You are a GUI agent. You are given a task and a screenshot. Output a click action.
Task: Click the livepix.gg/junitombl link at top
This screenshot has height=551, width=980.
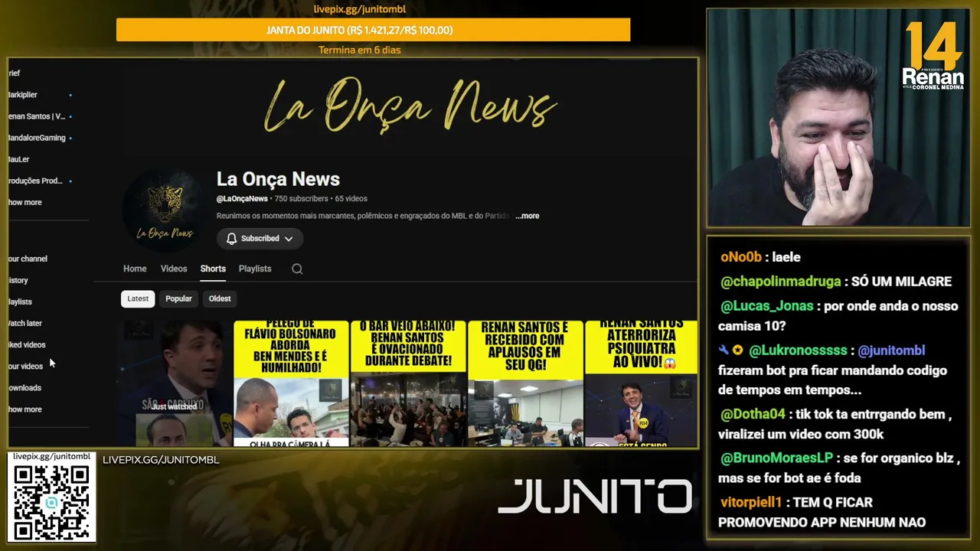(x=360, y=9)
